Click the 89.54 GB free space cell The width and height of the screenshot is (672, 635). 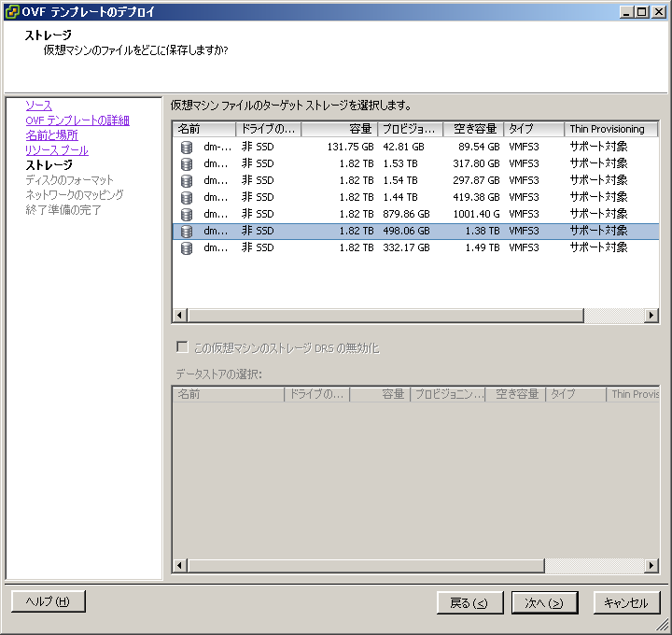click(x=479, y=147)
